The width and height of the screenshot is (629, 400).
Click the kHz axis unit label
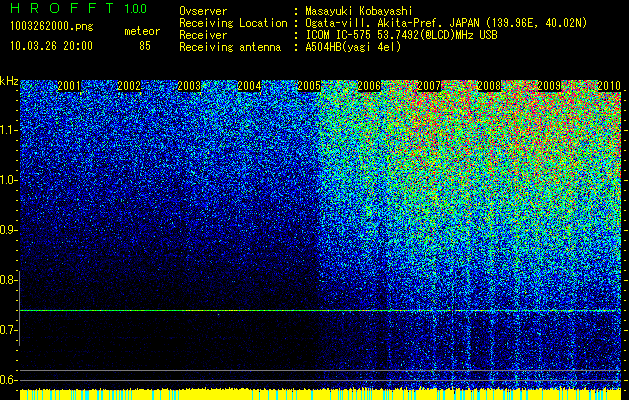9,81
